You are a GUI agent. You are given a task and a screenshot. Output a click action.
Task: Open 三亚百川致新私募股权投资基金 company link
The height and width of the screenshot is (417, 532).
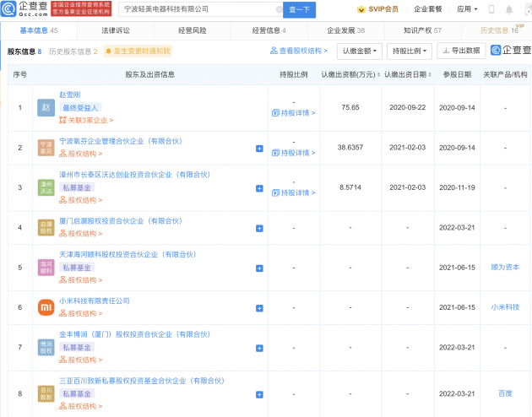click(x=142, y=381)
